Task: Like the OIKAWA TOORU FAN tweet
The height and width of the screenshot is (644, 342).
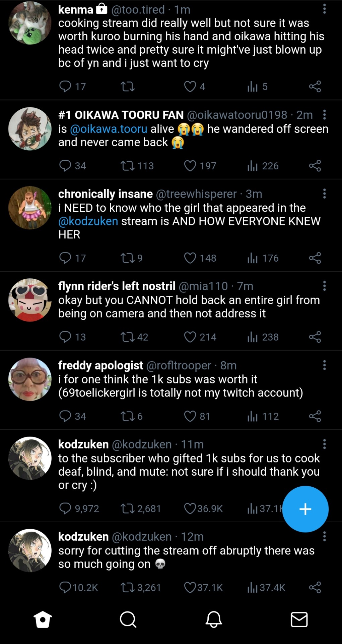Action: [x=190, y=166]
